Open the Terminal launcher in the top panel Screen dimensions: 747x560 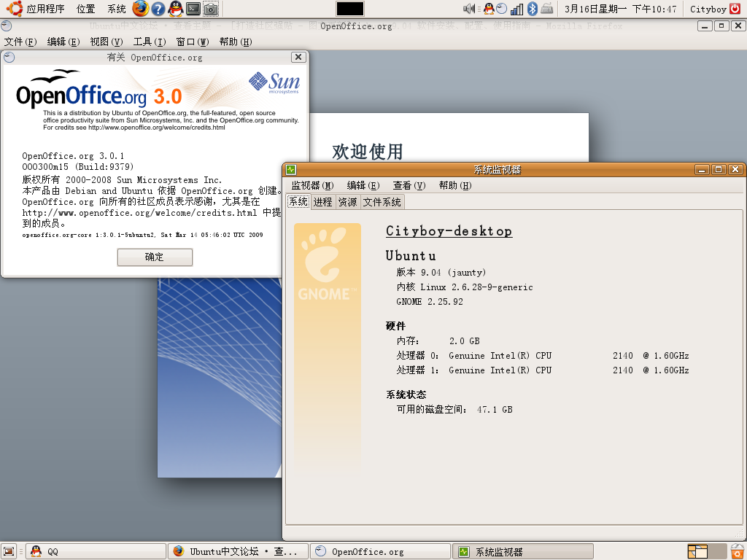(x=193, y=9)
